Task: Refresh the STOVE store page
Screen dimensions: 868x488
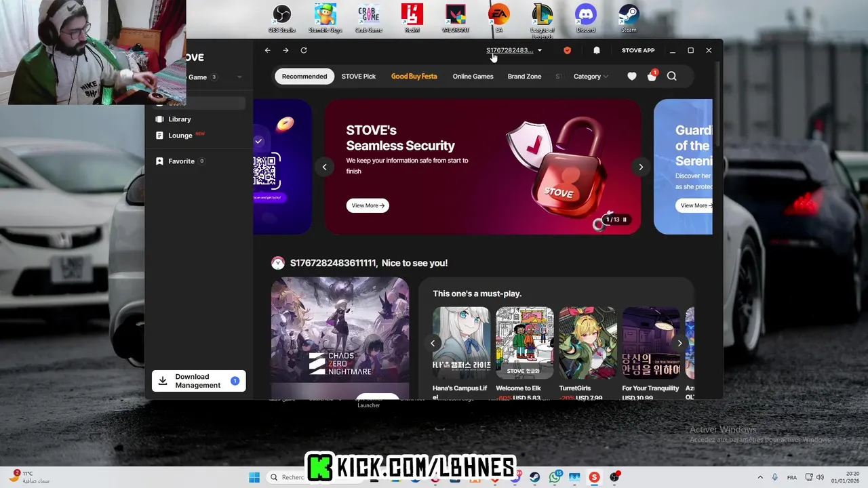Action: pyautogui.click(x=304, y=50)
